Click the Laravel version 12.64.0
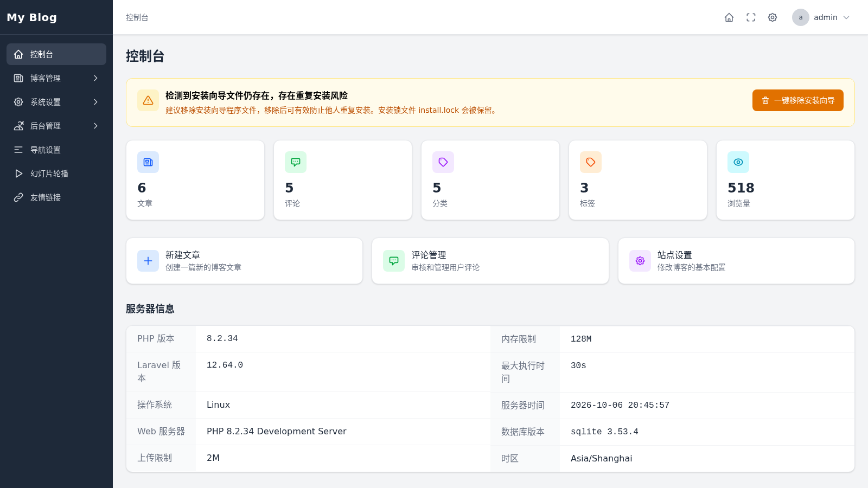Image resolution: width=868 pixels, height=488 pixels. point(225,365)
